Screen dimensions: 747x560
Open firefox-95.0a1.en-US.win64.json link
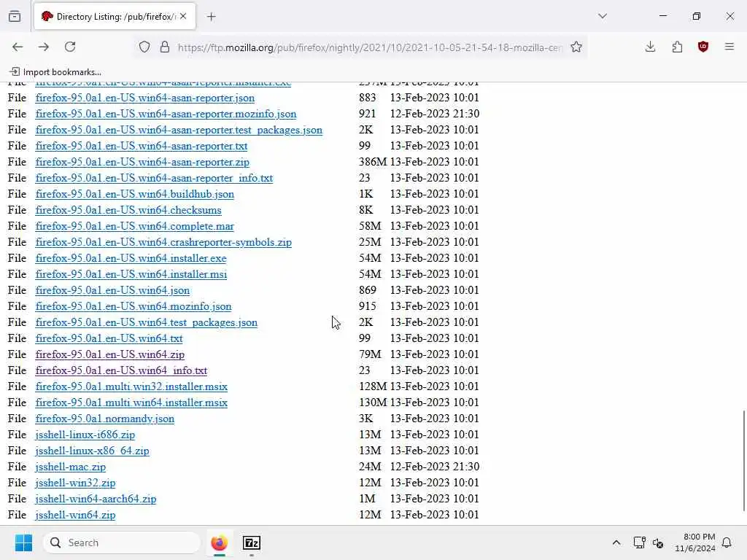[x=112, y=290]
